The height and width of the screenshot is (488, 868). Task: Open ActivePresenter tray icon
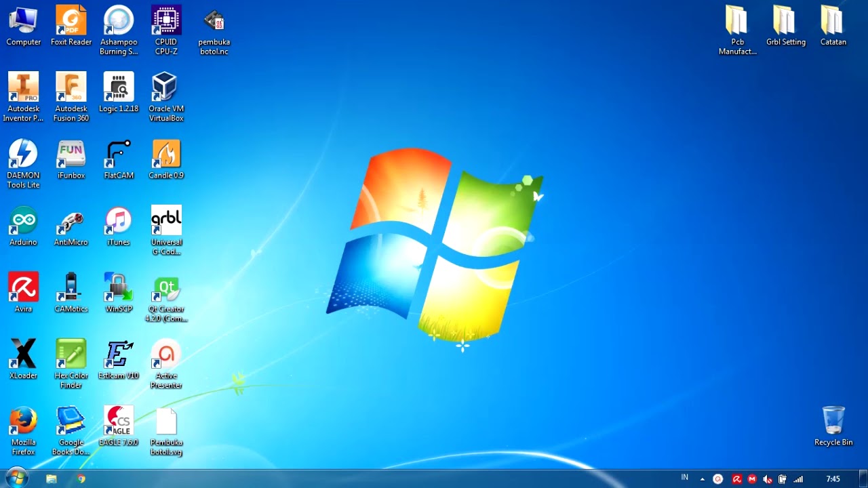pyautogui.click(x=718, y=479)
